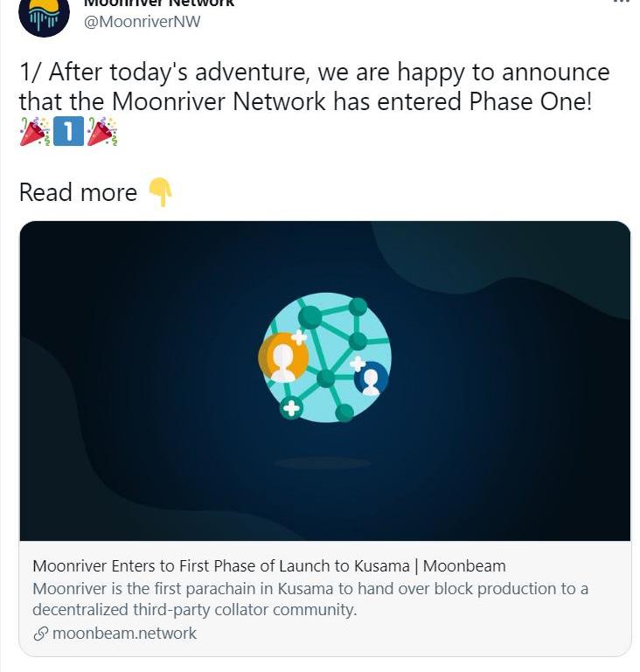
Task: Click the "Read more" text
Action: (x=78, y=192)
